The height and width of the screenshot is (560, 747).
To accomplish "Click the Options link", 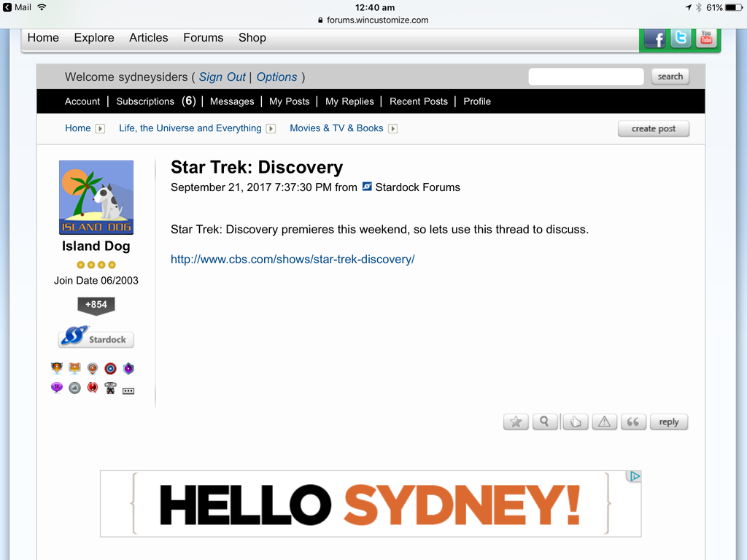I will pos(276,77).
